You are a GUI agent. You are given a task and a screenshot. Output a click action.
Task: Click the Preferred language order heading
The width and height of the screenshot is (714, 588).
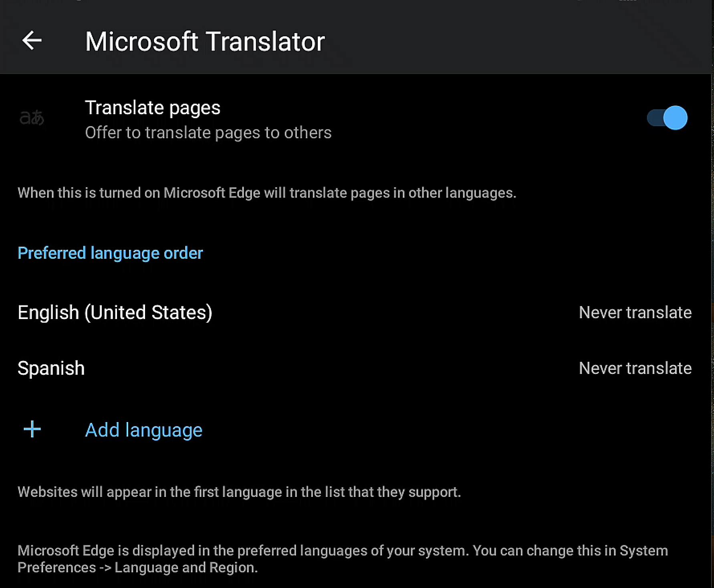(110, 253)
